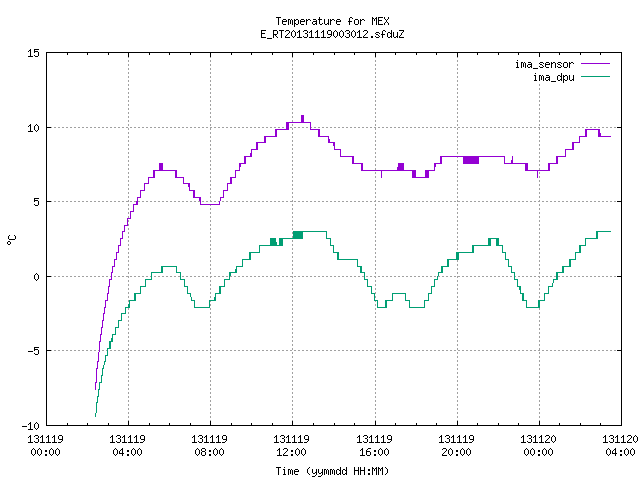This screenshot has width=640, height=480.
Task: Click the y-axis value '0'
Action: click(37, 277)
